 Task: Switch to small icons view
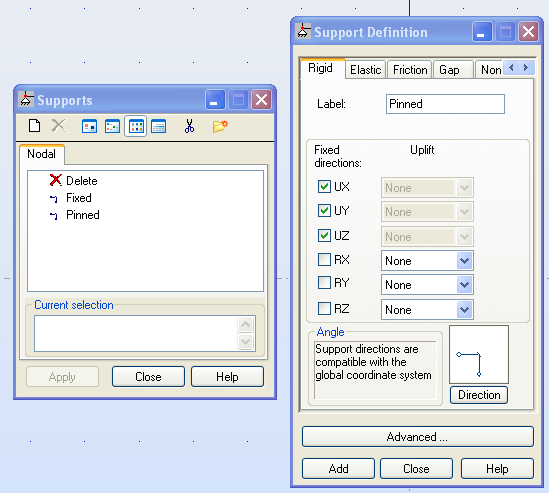tap(112, 126)
